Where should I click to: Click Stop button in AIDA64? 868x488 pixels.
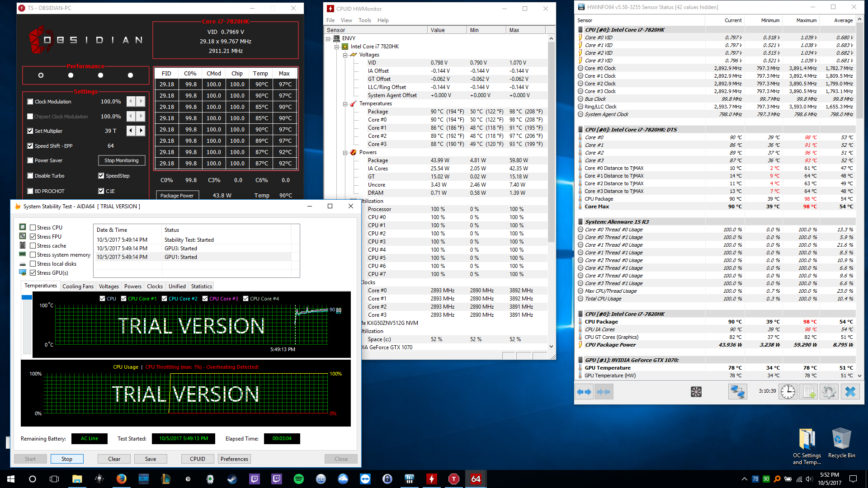[67, 459]
